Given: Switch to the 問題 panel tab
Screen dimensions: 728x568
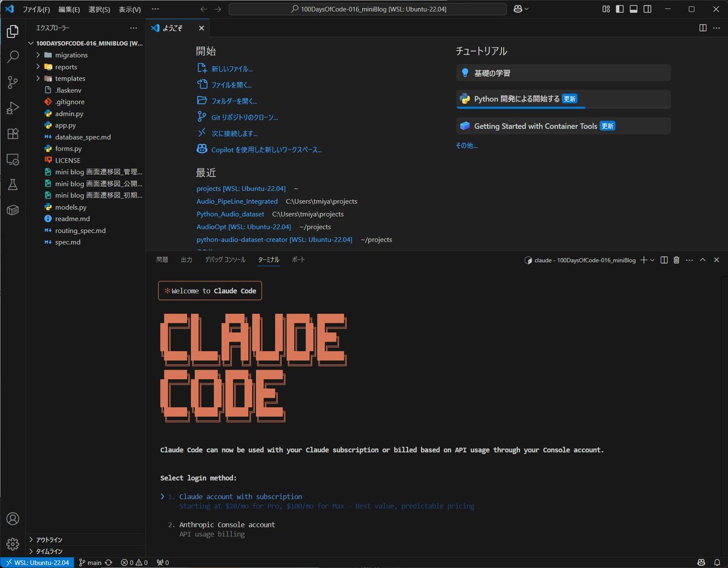Looking at the screenshot, I should point(162,260).
